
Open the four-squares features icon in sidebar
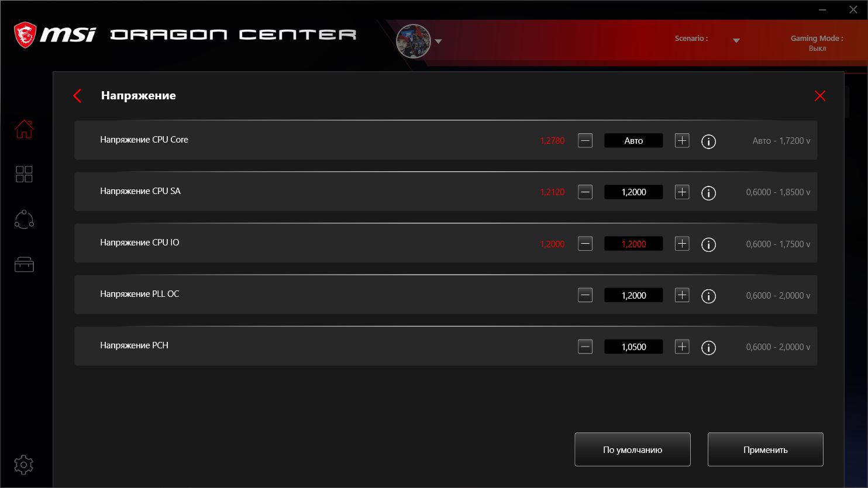(x=24, y=174)
